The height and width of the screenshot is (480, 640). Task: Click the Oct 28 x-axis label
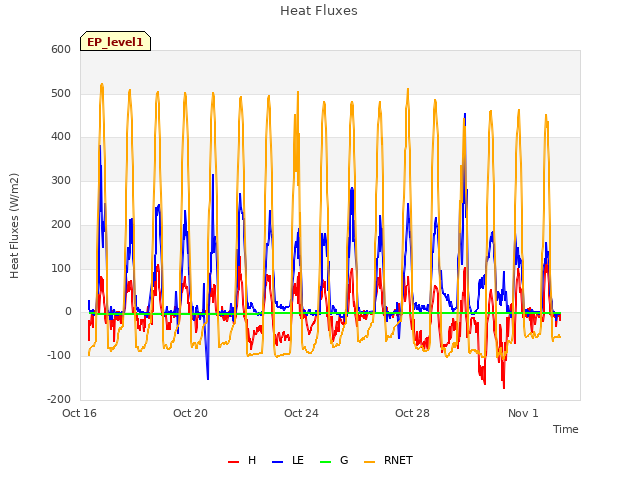point(412,413)
